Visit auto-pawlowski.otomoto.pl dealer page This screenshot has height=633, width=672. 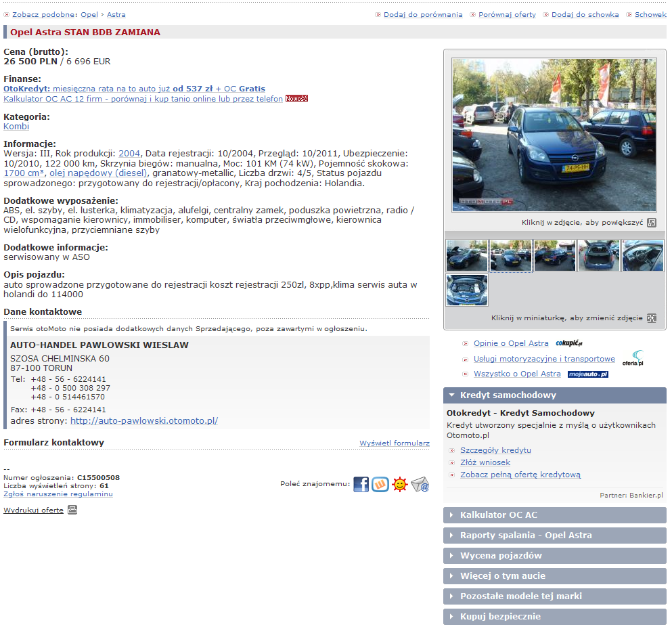click(x=144, y=420)
